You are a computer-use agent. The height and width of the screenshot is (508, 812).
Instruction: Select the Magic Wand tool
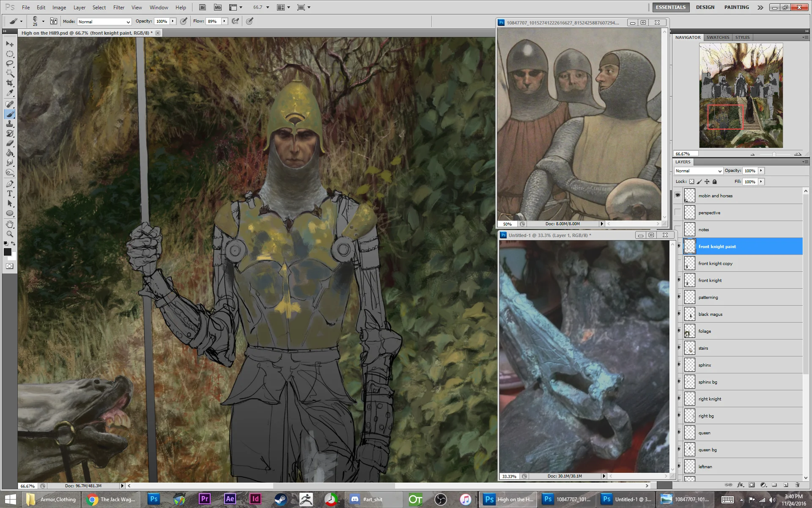pyautogui.click(x=10, y=73)
